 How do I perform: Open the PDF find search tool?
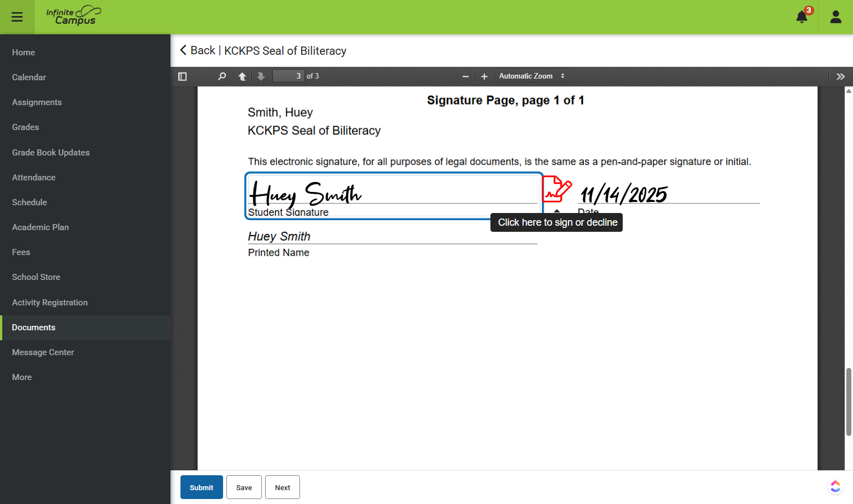click(222, 76)
